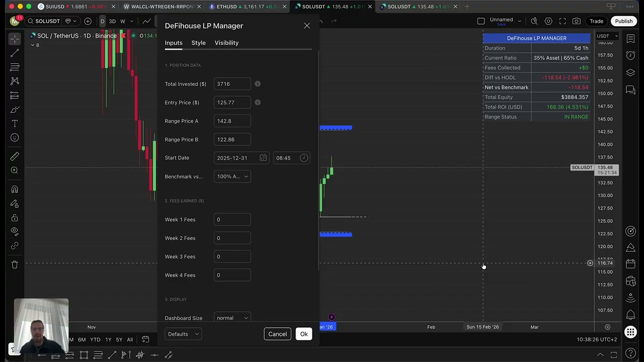Click the trash remove objects icon

coord(15,264)
